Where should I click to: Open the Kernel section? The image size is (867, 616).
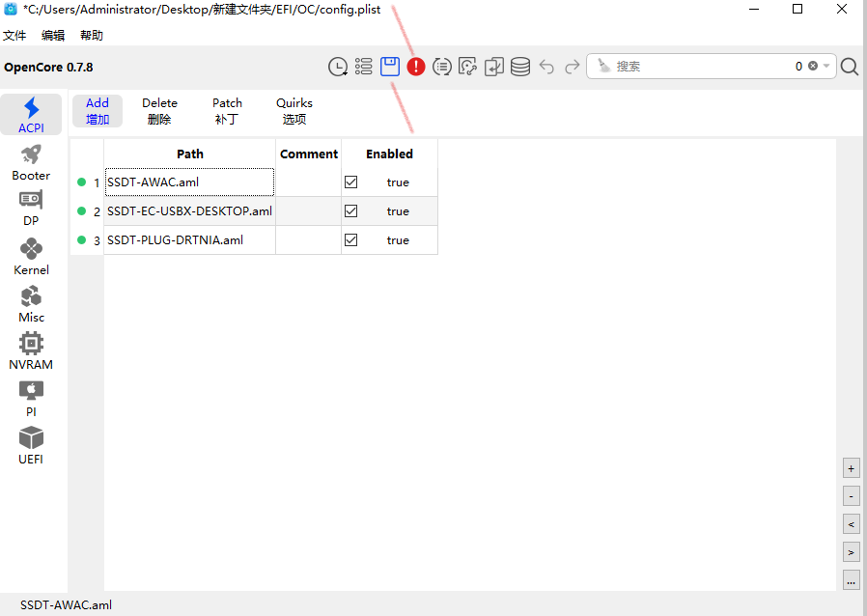pos(31,257)
